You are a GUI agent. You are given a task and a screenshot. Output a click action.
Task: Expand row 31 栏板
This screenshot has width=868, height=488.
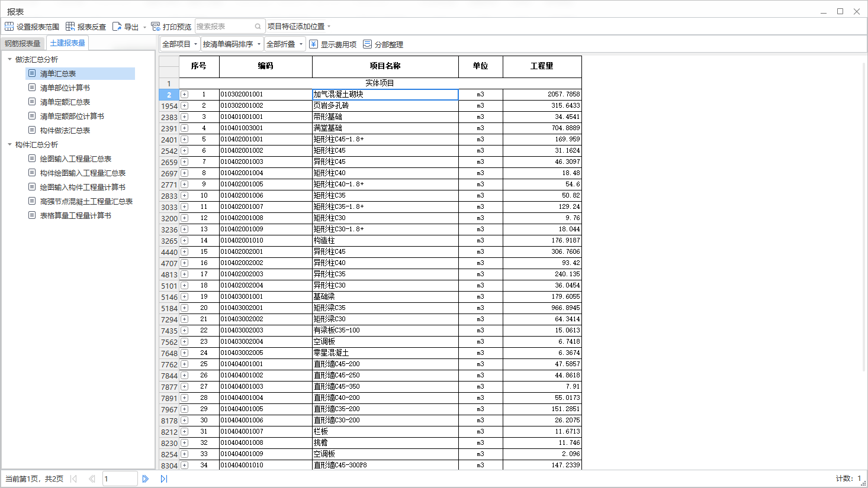click(184, 432)
